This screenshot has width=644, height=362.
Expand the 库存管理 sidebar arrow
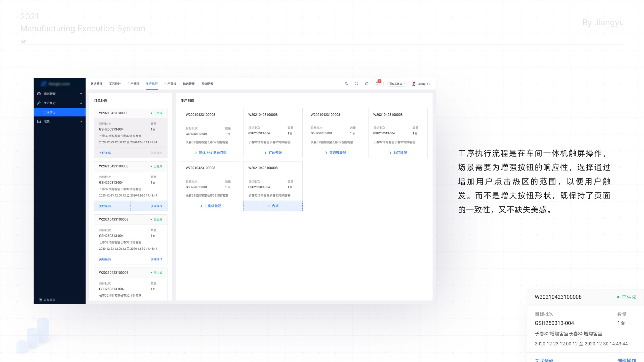[x=81, y=94]
